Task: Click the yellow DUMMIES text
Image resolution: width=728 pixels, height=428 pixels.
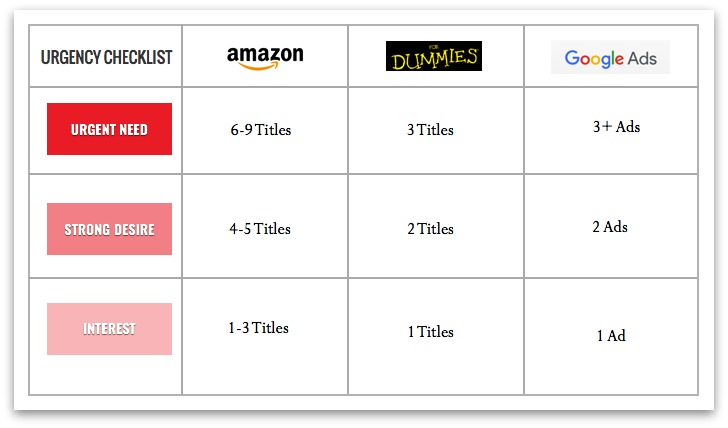Action: pos(434,59)
